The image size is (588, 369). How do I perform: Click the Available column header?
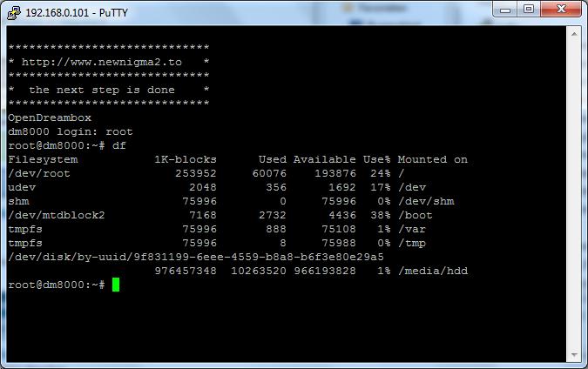pos(325,159)
